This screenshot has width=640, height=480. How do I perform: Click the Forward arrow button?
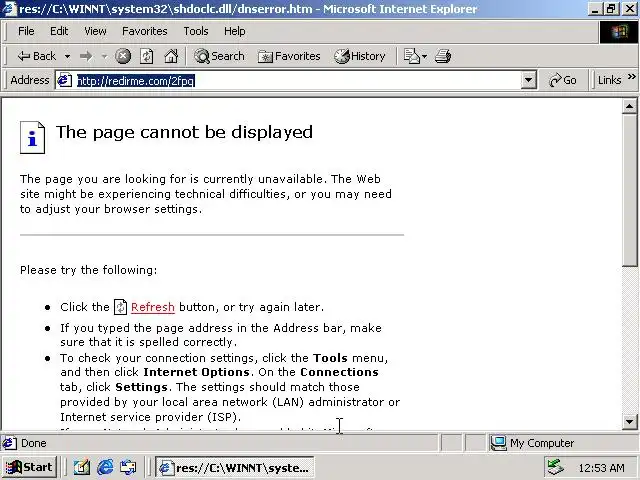tap(86, 56)
